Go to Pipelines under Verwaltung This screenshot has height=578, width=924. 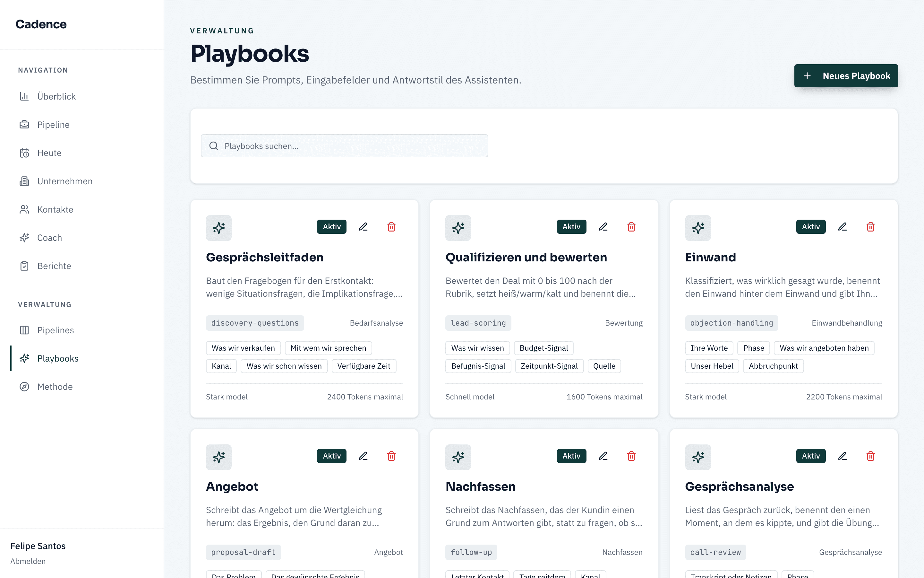pos(82,330)
